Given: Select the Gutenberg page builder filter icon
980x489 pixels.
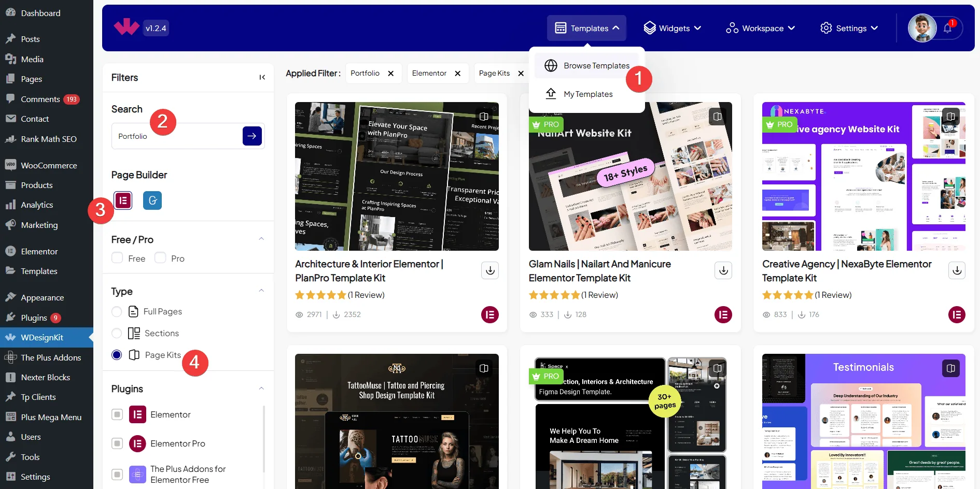Looking at the screenshot, I should [152, 200].
